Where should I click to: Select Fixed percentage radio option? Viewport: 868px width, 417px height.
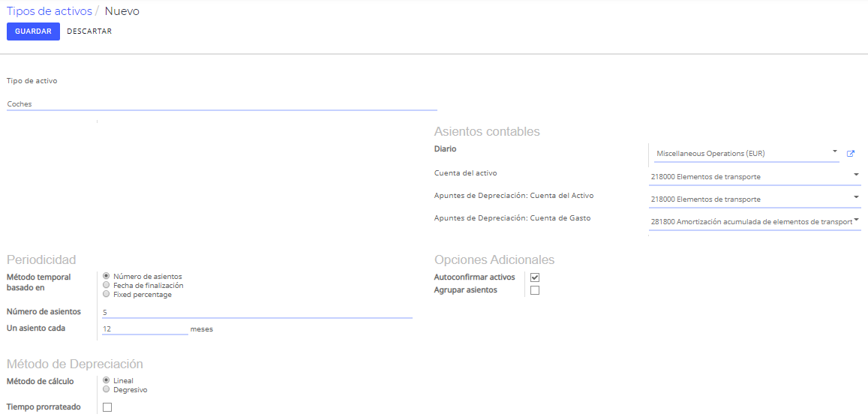[107, 294]
